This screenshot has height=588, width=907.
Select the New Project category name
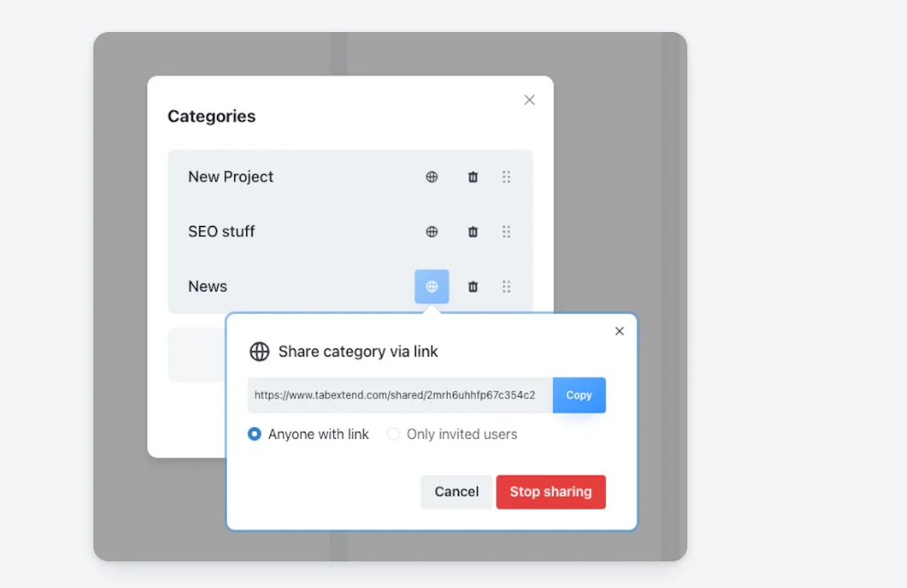coord(231,177)
